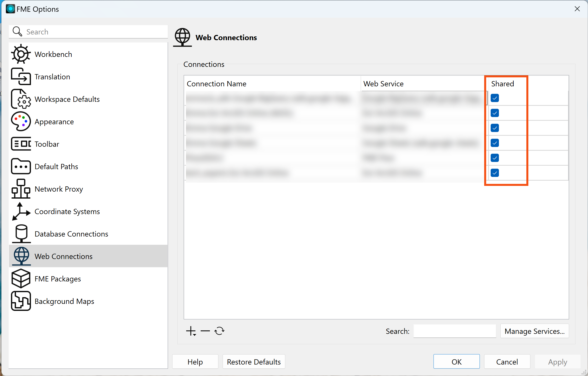This screenshot has height=376, width=588.
Task: Click the Workbench gear icon
Action: point(21,54)
